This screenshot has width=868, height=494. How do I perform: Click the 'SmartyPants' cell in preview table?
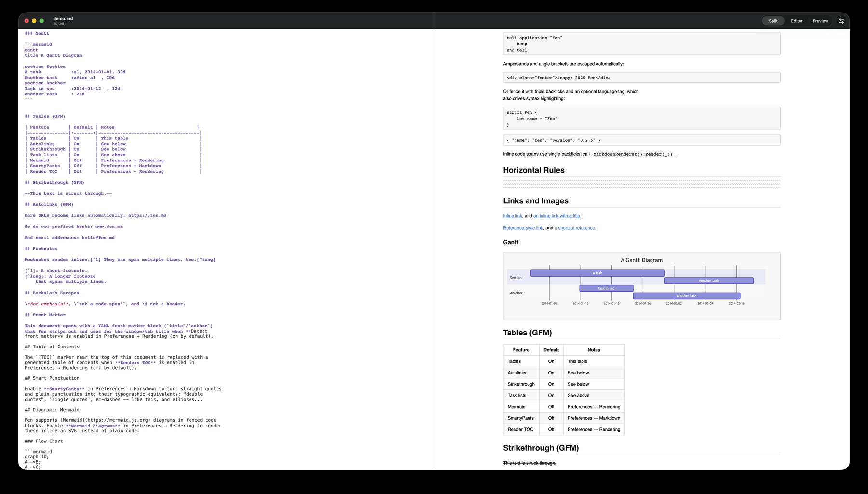[521, 418]
